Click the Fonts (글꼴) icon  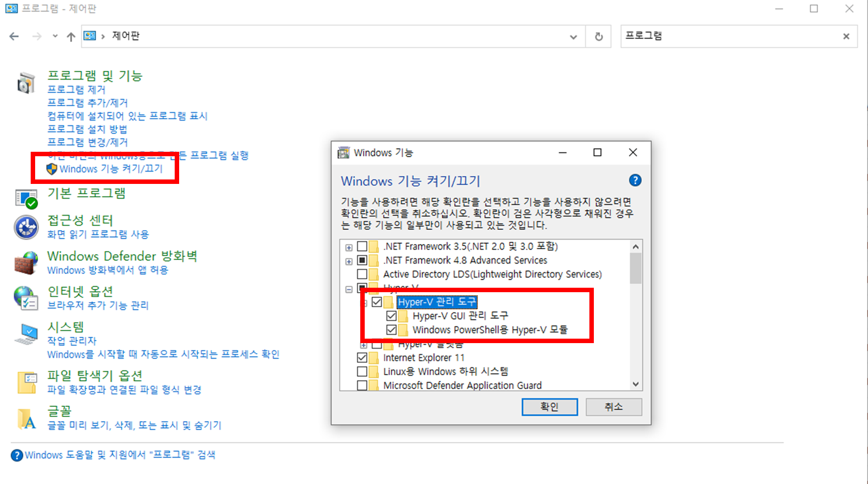pyautogui.click(x=27, y=419)
